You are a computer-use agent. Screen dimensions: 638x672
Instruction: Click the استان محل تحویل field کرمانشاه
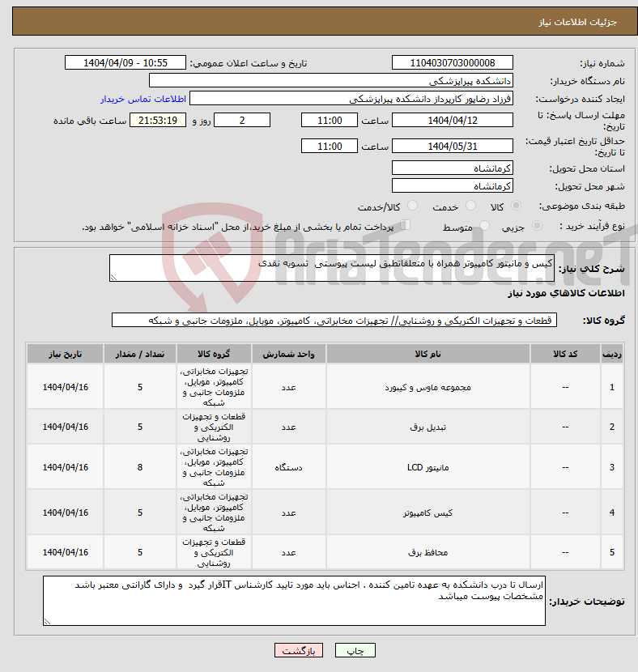453,168
